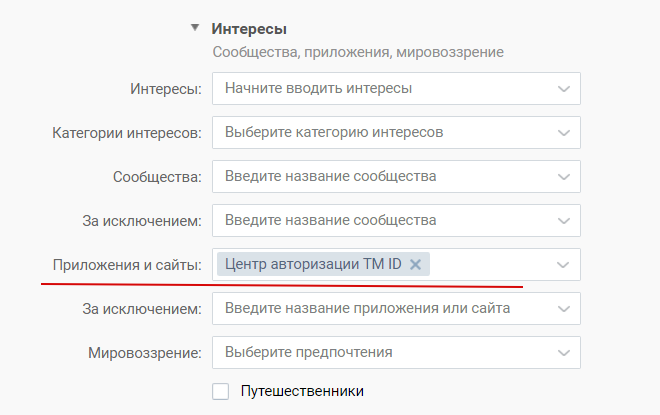The height and width of the screenshot is (415, 660).
Task: Click the community exclusion field under Сообщества
Action: point(380,220)
